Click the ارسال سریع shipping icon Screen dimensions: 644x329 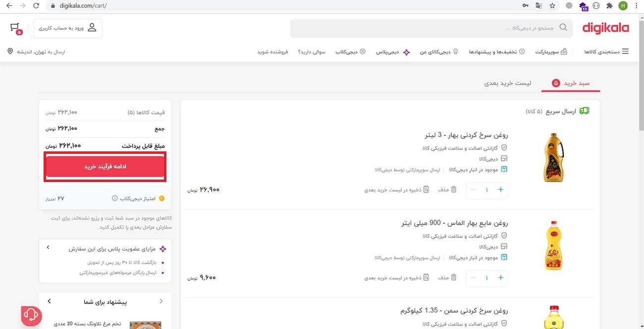[x=584, y=110]
